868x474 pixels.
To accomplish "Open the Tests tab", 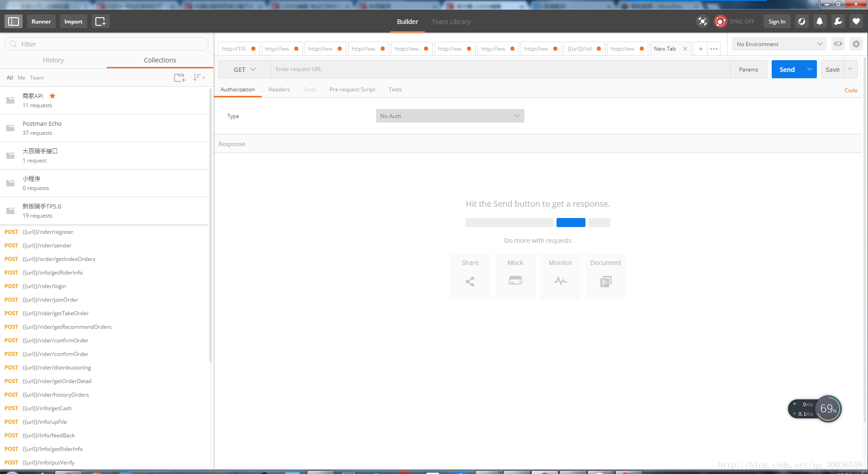I will (x=395, y=89).
